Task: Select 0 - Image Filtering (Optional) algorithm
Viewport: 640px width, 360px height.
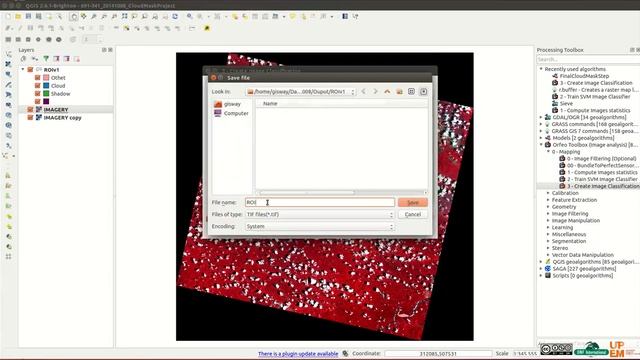Action: click(601, 158)
